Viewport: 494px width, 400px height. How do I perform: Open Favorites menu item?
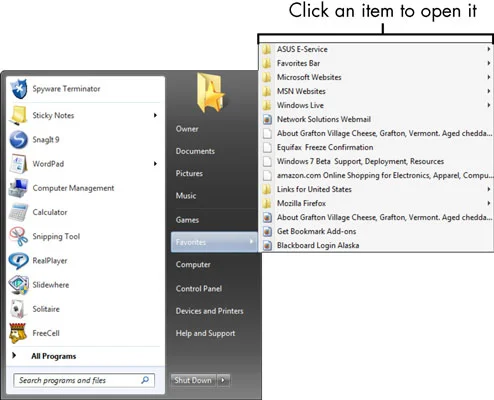pos(214,242)
